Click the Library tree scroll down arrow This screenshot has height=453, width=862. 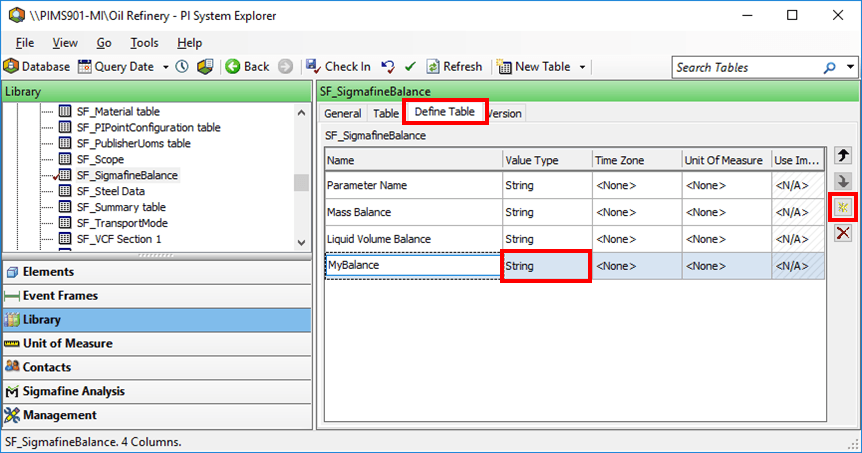point(301,242)
